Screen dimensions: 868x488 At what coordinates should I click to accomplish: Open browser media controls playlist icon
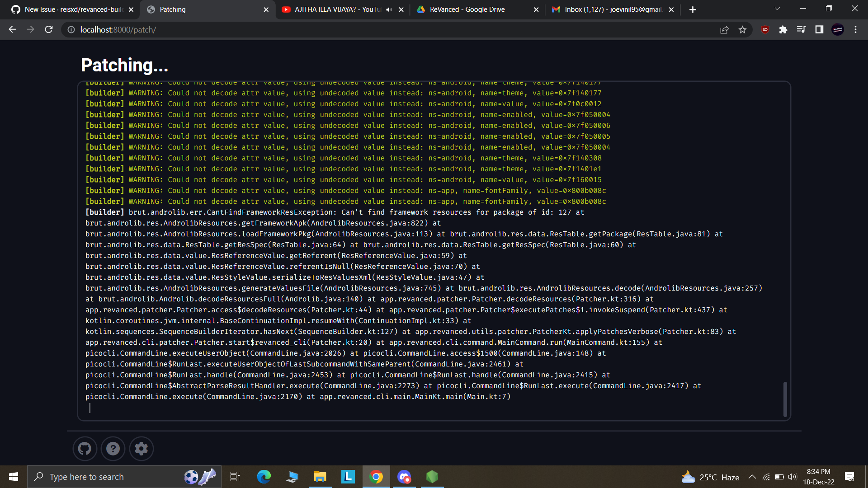coord(801,29)
